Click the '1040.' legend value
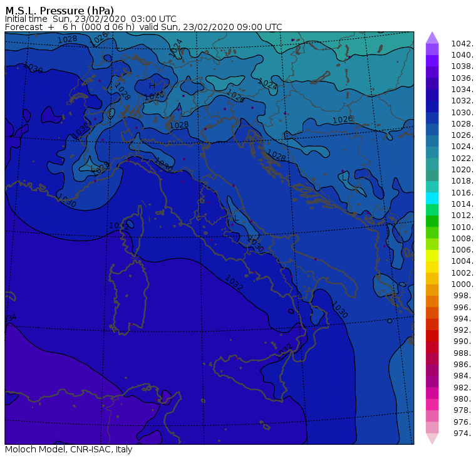Viewport: 476px width, 458px height. point(462,55)
